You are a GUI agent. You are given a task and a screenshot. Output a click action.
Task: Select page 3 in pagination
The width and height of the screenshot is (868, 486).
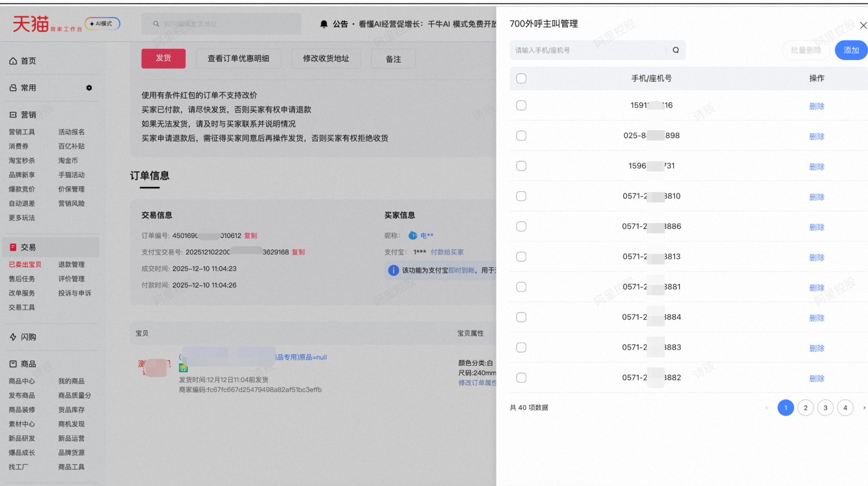click(825, 408)
